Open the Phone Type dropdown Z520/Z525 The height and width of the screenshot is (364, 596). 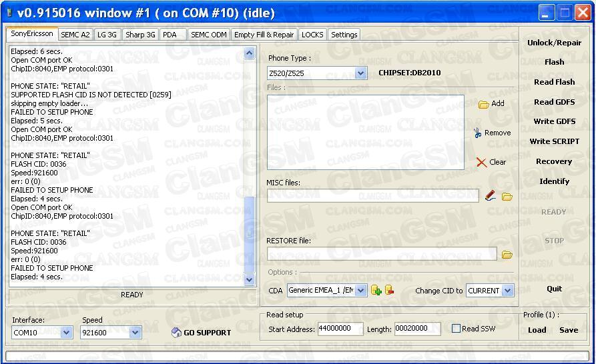pos(360,73)
